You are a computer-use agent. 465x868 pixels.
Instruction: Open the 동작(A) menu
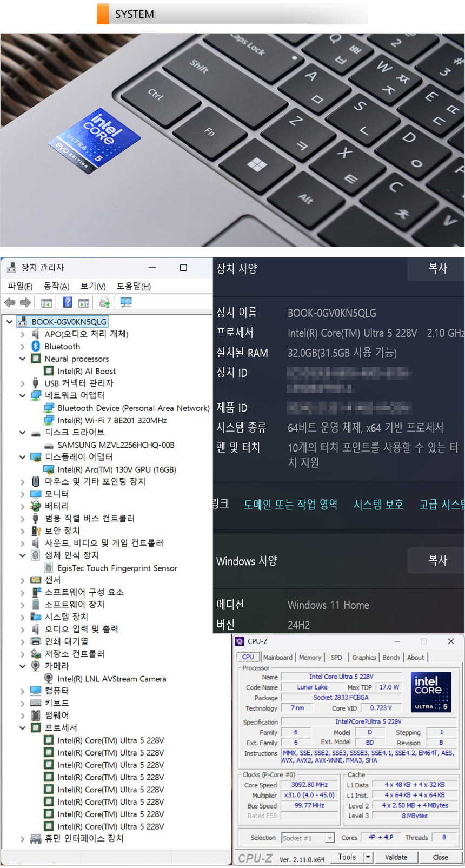pos(56,286)
